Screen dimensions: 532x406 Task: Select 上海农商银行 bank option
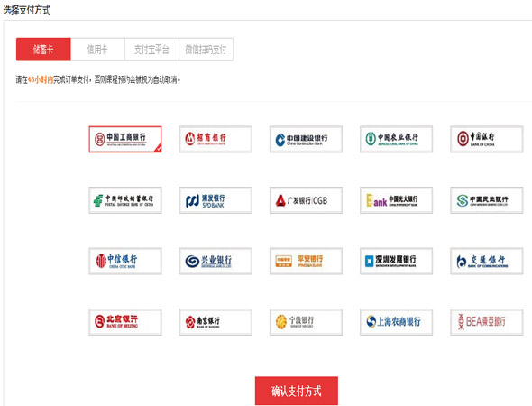point(396,322)
